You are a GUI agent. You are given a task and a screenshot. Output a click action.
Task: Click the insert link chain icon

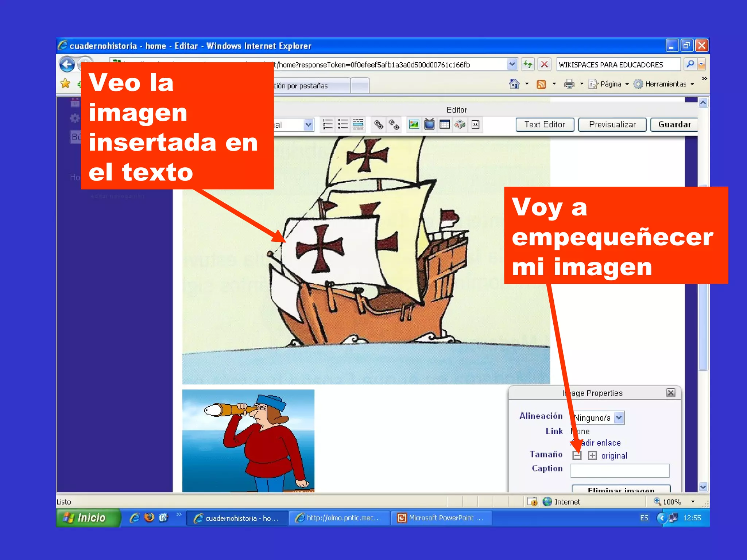379,125
